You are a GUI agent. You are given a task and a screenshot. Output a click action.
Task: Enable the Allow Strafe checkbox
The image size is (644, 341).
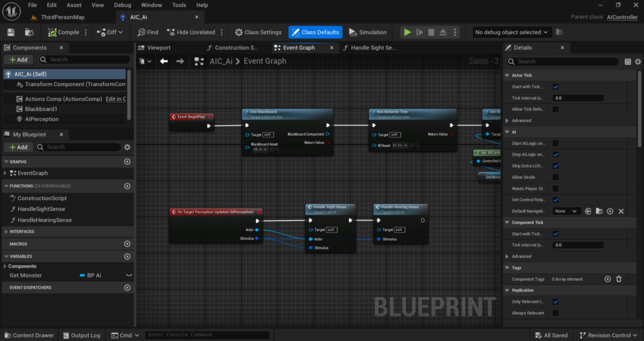(x=555, y=177)
